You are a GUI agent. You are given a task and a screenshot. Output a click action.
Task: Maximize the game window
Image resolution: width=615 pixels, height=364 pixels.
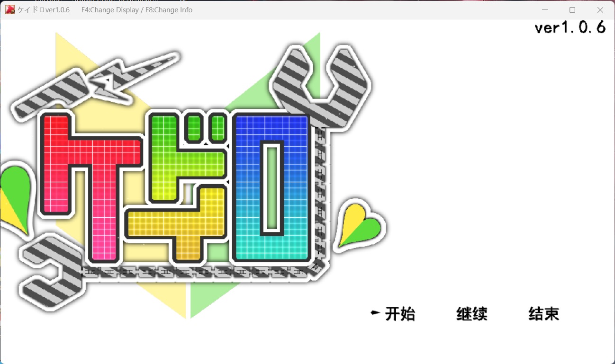click(x=572, y=9)
